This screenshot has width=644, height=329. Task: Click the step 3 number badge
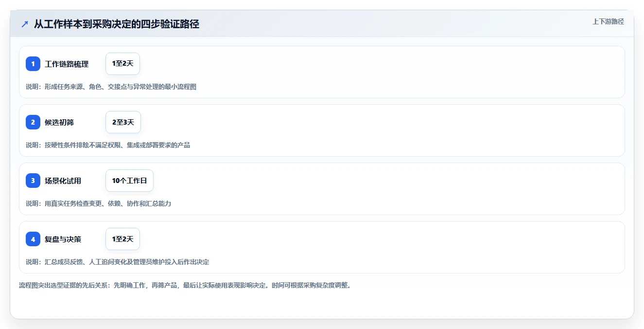point(33,181)
